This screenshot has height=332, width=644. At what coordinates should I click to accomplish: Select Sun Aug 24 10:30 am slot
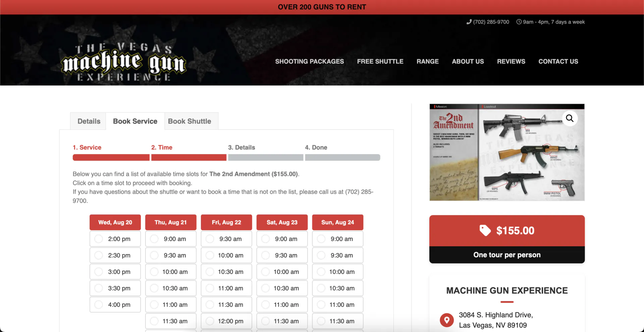point(338,288)
